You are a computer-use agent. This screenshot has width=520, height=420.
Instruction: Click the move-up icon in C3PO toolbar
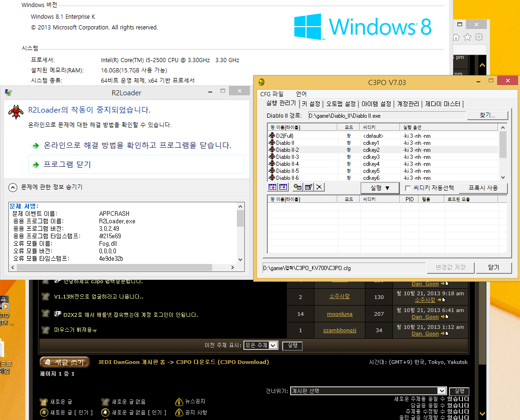(x=272, y=187)
